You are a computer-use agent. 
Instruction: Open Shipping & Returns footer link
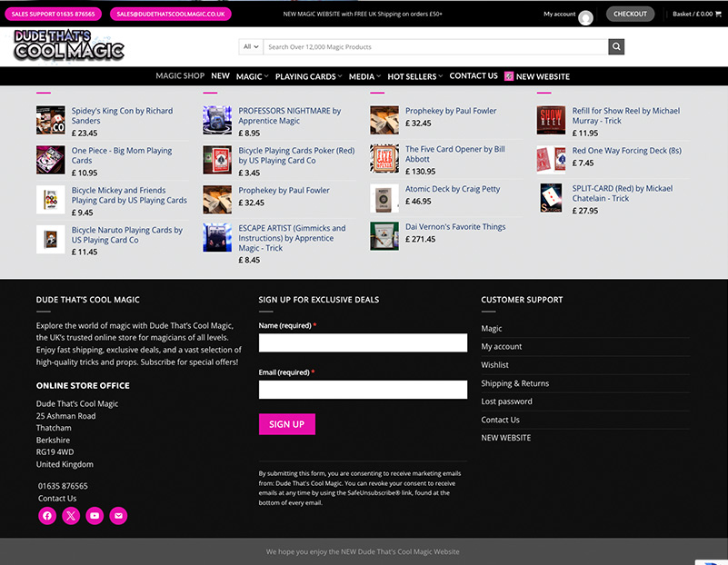tap(515, 383)
